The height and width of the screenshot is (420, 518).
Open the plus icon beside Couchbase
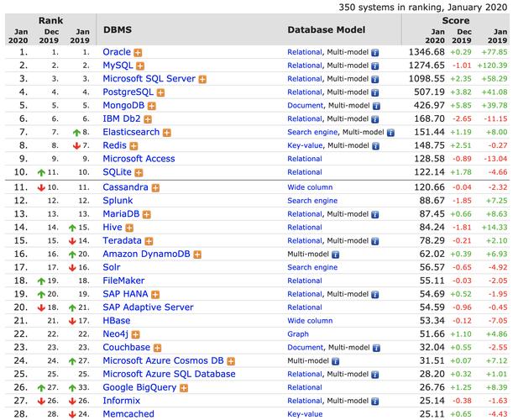click(158, 348)
